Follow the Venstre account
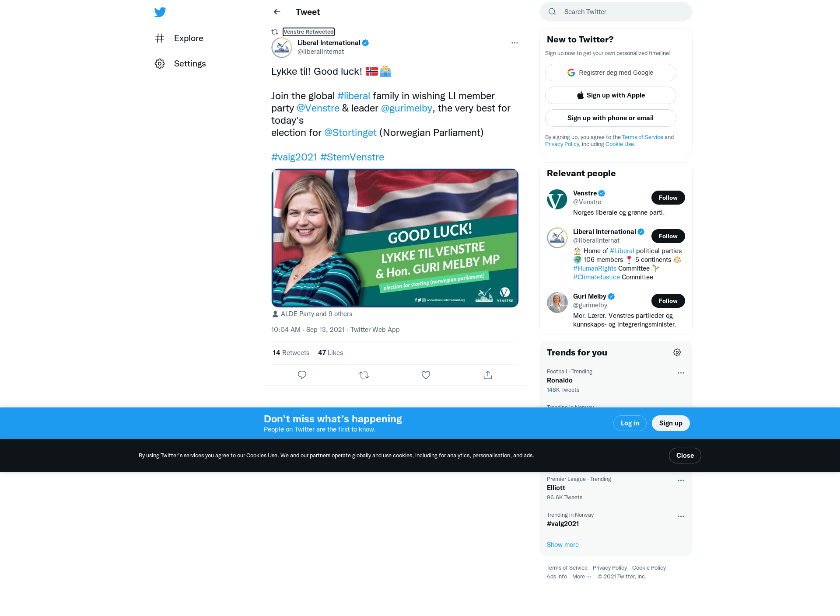840x616 pixels. point(668,198)
